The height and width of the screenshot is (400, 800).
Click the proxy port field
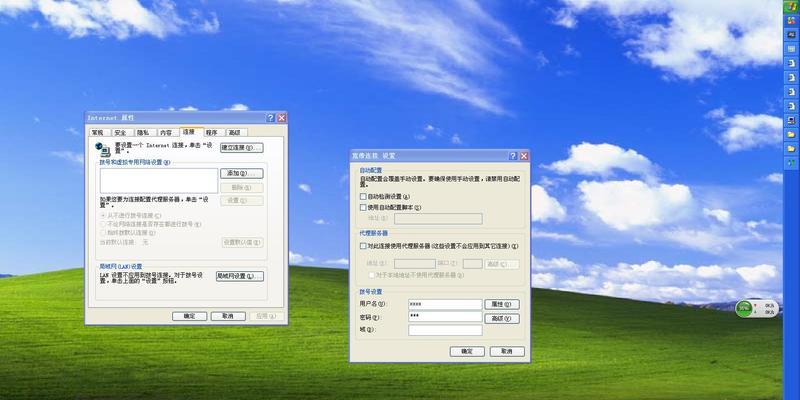point(472,264)
